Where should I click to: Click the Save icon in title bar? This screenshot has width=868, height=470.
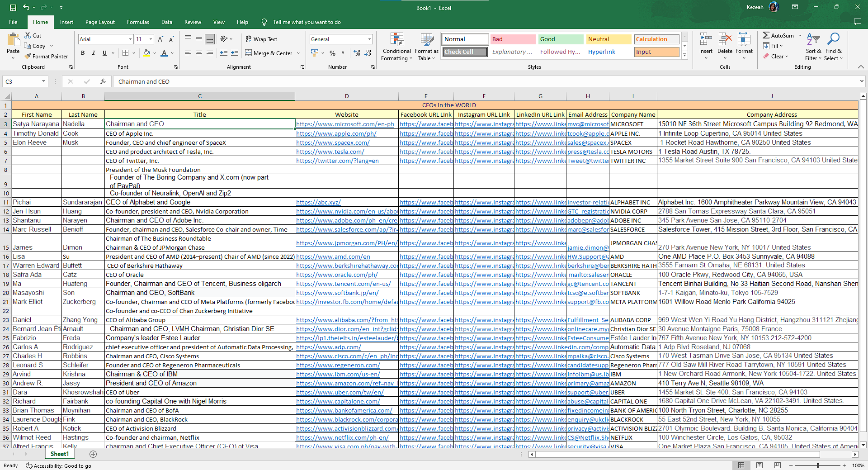click(13, 7)
